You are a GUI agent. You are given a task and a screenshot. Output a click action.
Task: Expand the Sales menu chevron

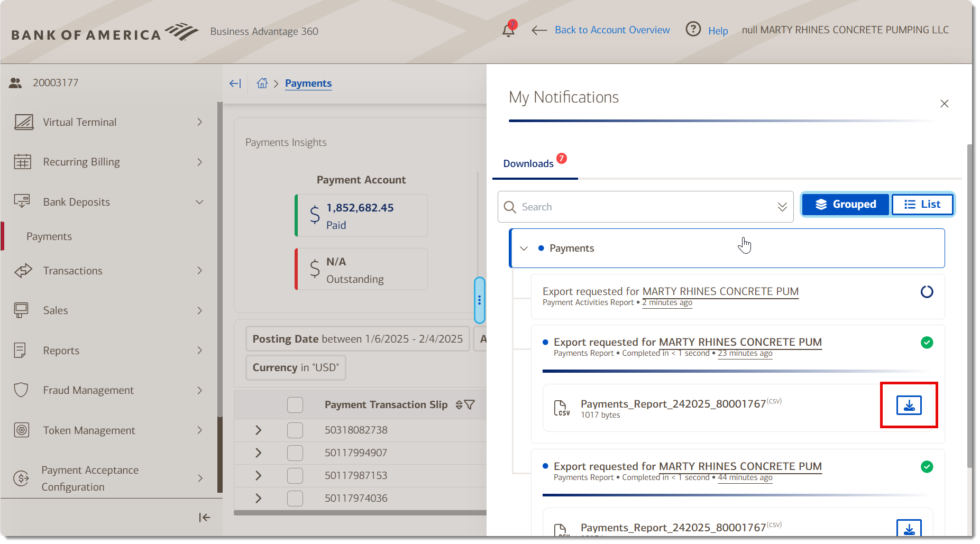[200, 310]
